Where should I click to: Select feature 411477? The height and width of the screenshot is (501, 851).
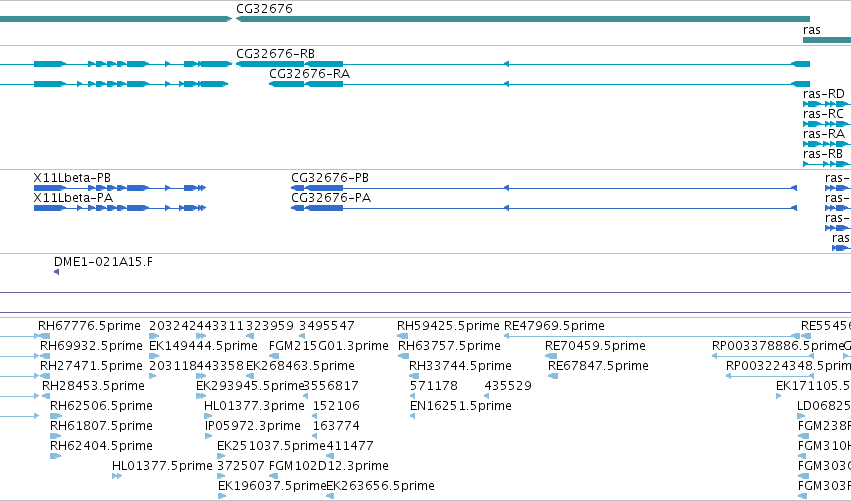tap(350, 447)
